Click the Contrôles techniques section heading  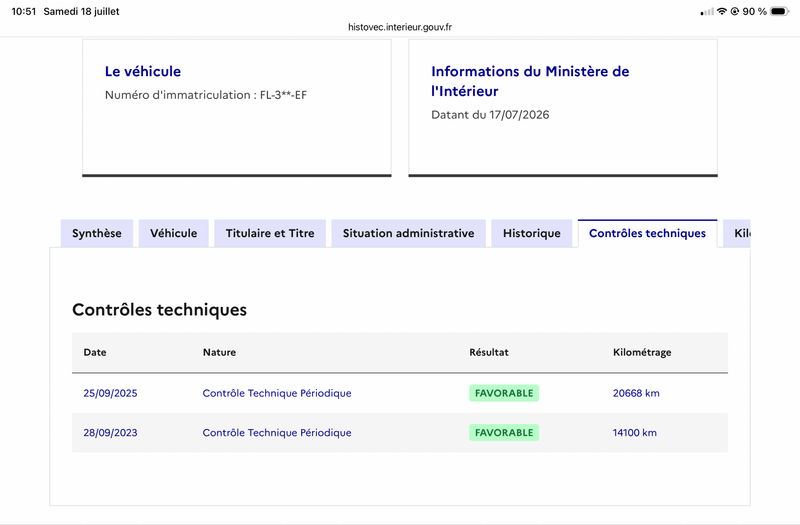(x=159, y=310)
